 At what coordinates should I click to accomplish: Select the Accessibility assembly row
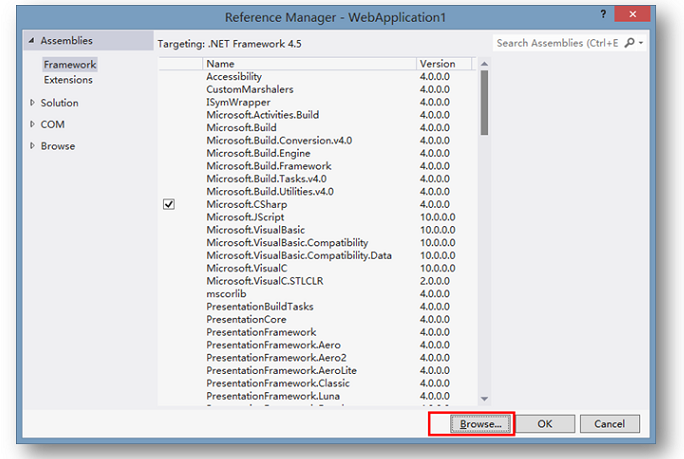click(x=318, y=77)
